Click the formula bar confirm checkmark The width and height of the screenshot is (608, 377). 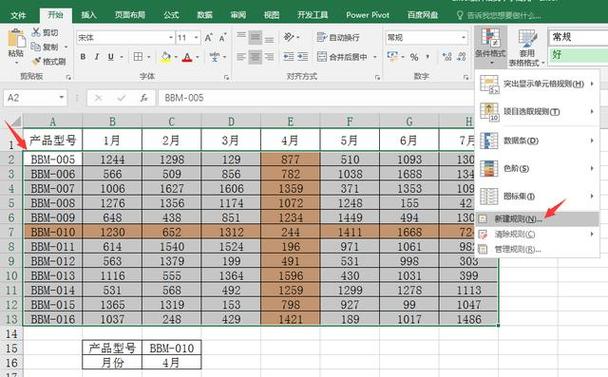click(x=121, y=98)
